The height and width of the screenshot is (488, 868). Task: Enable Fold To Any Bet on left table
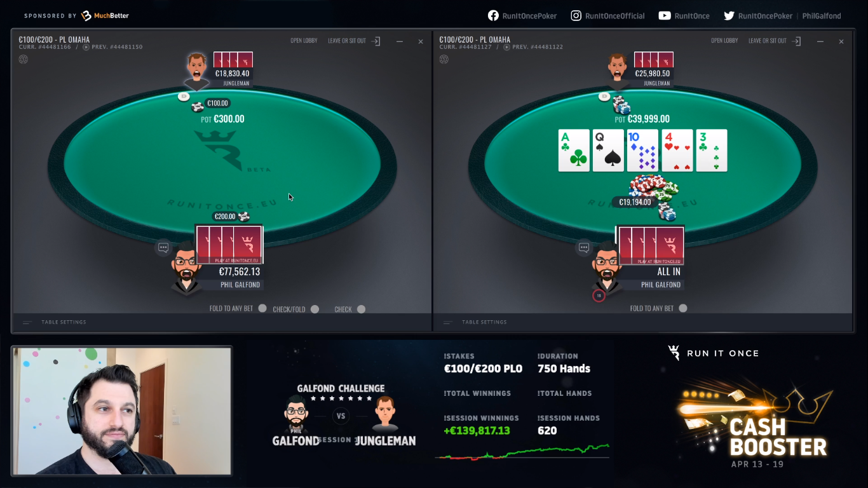262,308
